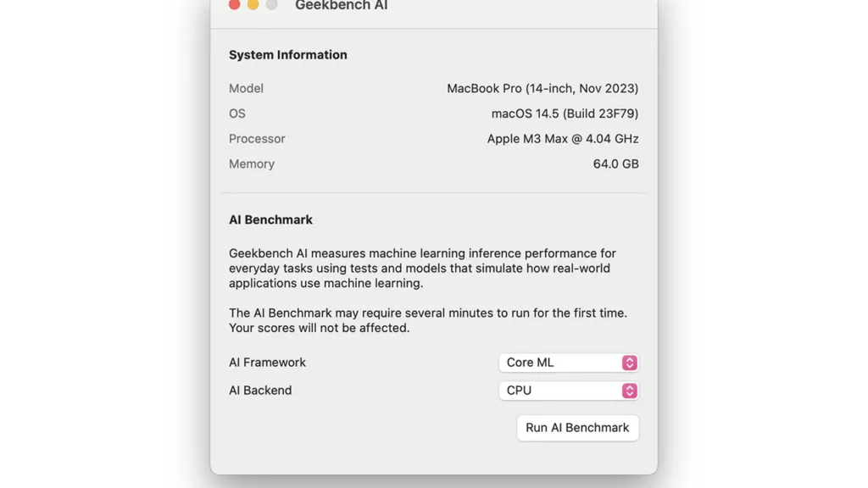The image size is (868, 488).
Task: Click the gray zoom window button
Action: [271, 4]
